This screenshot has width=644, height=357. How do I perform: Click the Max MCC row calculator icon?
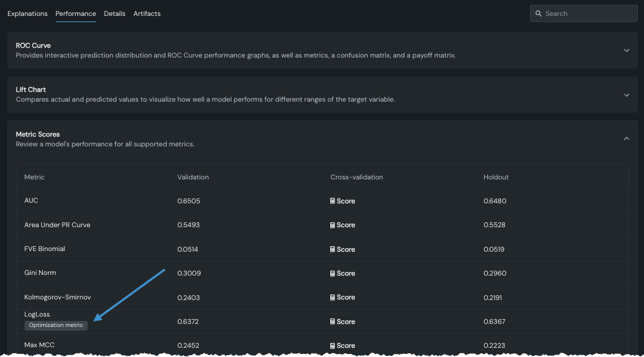click(333, 345)
